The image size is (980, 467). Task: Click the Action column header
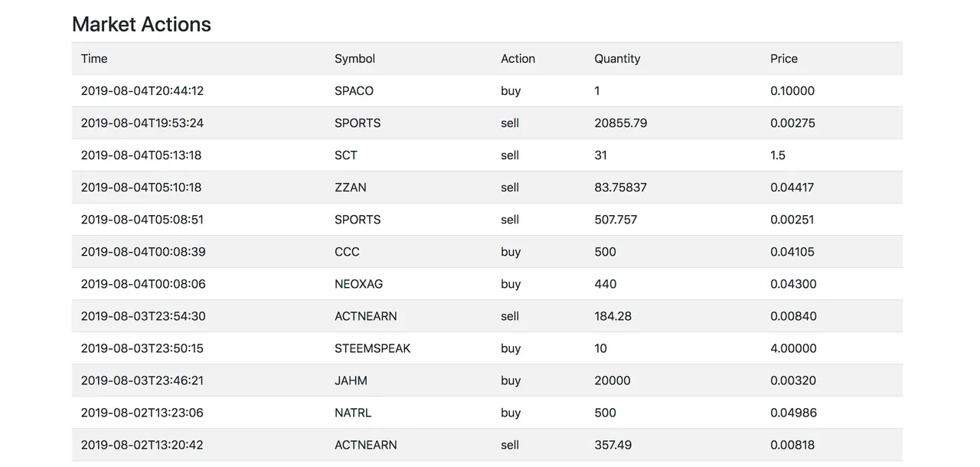518,59
